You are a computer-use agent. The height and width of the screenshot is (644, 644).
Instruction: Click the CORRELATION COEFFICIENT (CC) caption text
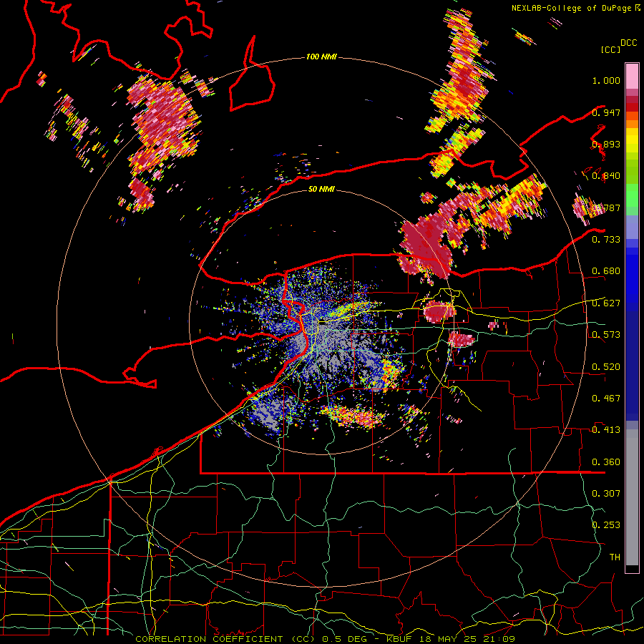click(225, 639)
